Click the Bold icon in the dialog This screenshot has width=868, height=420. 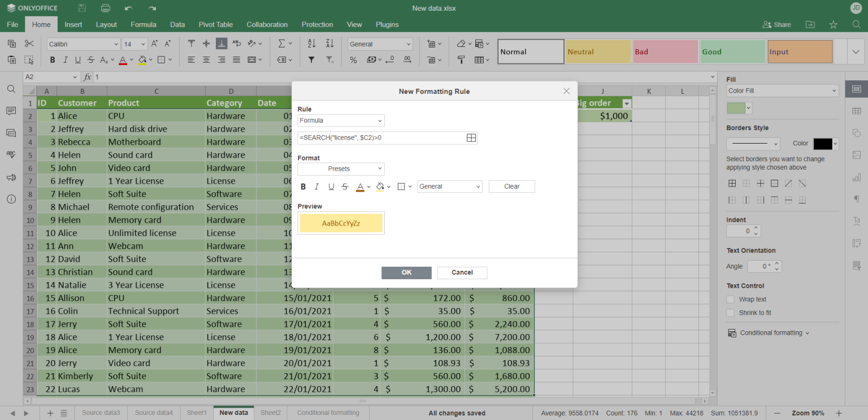(x=303, y=187)
